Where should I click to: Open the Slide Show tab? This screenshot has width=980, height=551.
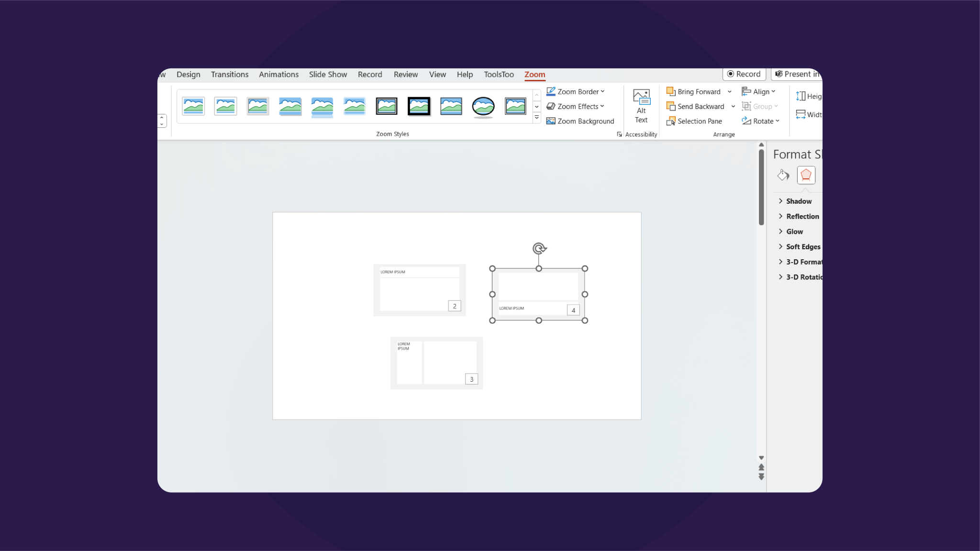(327, 74)
